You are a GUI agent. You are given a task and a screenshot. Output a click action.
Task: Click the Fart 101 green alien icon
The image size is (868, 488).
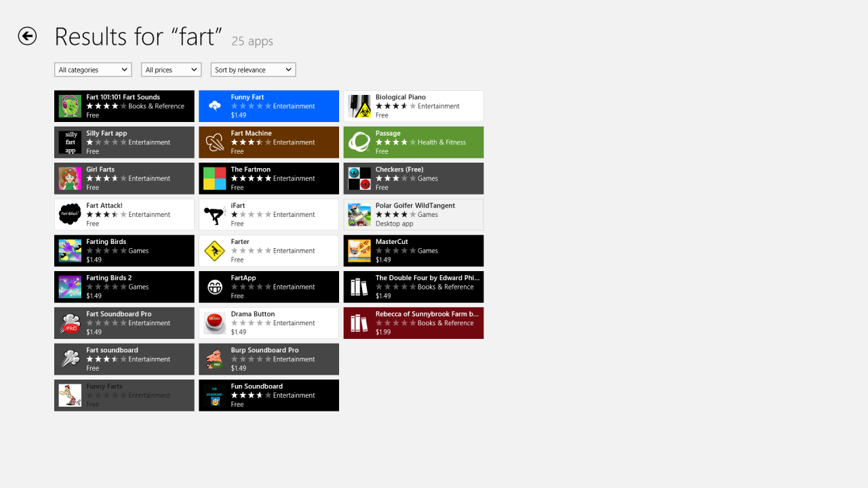click(70, 106)
